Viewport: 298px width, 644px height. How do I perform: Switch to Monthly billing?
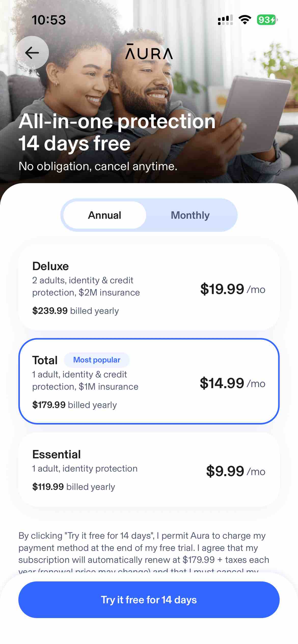[190, 215]
